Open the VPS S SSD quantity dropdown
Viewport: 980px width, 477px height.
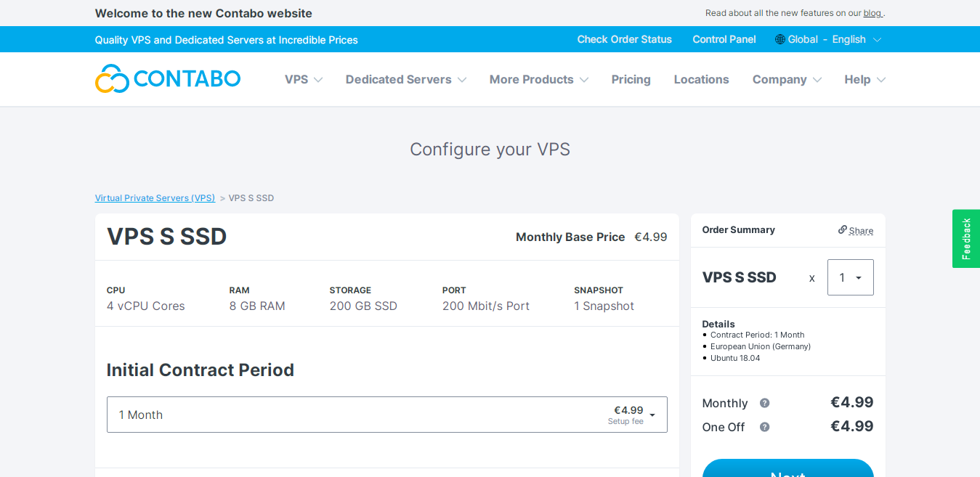(850, 277)
